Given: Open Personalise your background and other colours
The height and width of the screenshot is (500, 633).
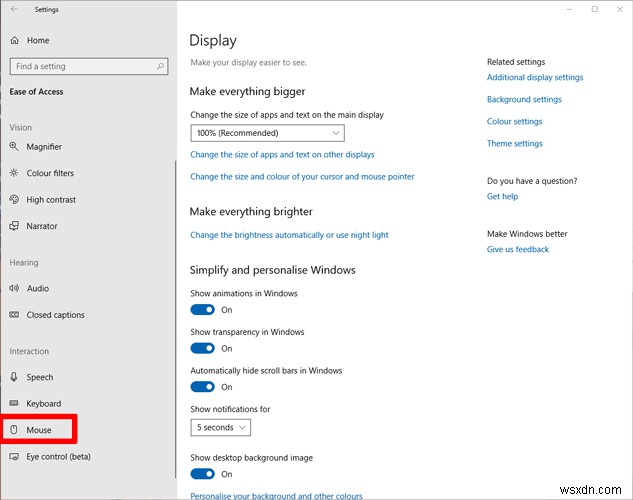Looking at the screenshot, I should [x=276, y=496].
